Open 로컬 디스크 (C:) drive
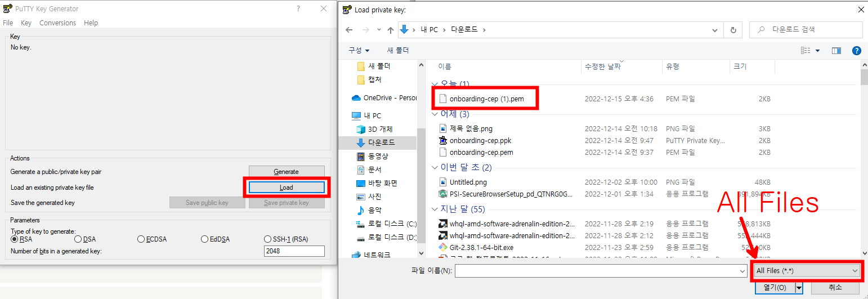868x299 pixels. 387,224
